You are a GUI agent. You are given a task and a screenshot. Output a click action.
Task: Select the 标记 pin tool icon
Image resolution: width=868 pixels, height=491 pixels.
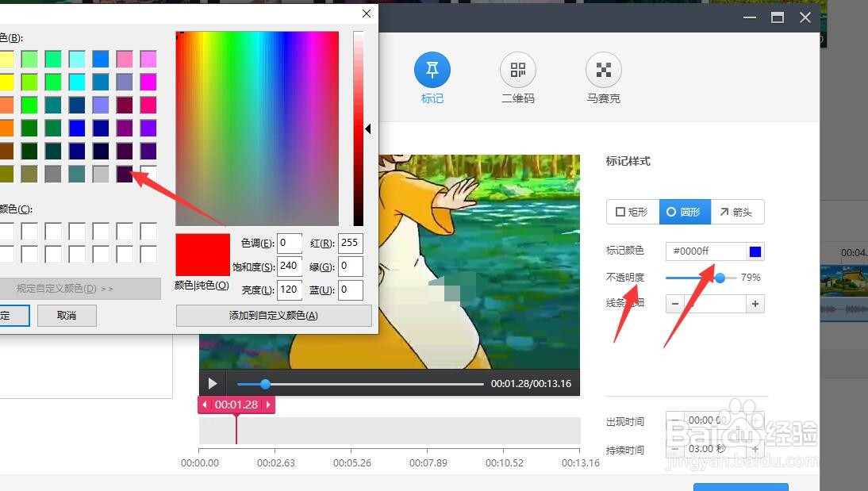432,70
